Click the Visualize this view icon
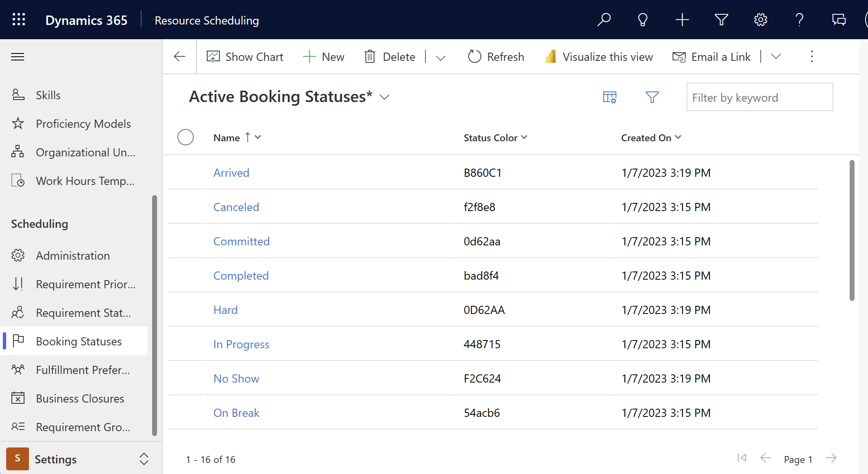Screen dimensions: 868x474 (550, 57)
